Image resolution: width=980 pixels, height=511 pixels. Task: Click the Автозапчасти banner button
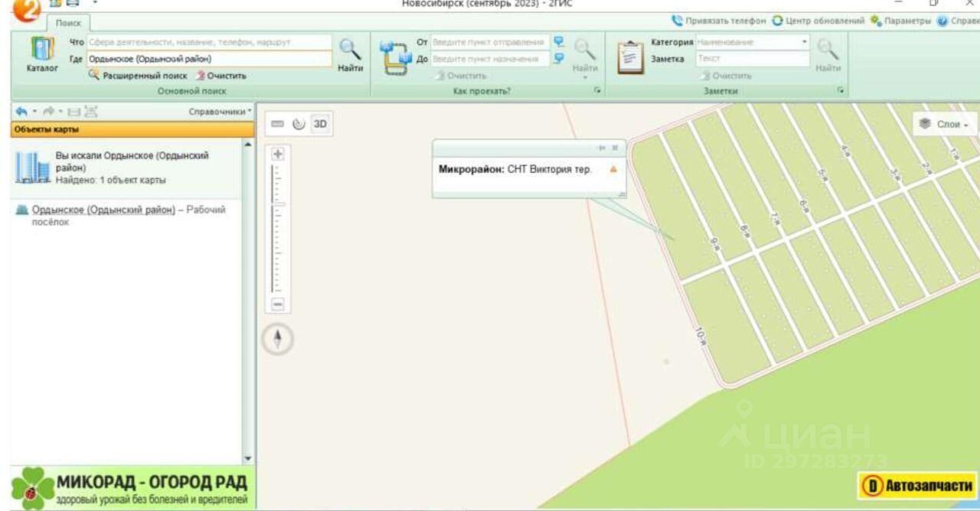pos(918,484)
